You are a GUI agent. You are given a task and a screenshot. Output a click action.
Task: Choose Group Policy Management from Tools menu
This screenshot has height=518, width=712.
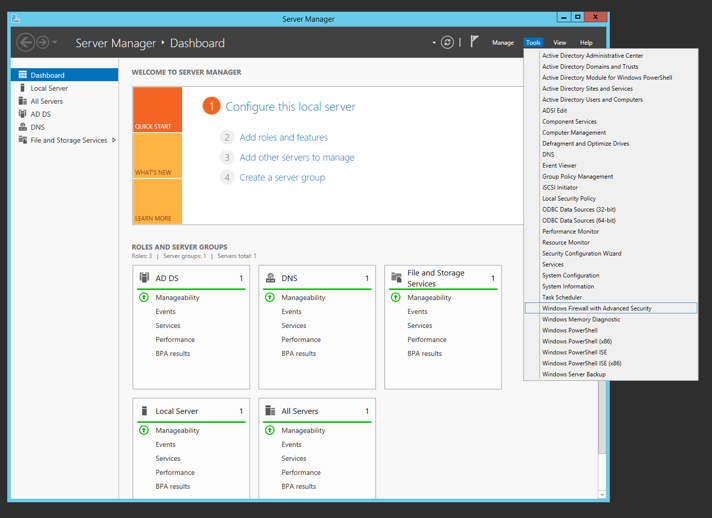[577, 176]
